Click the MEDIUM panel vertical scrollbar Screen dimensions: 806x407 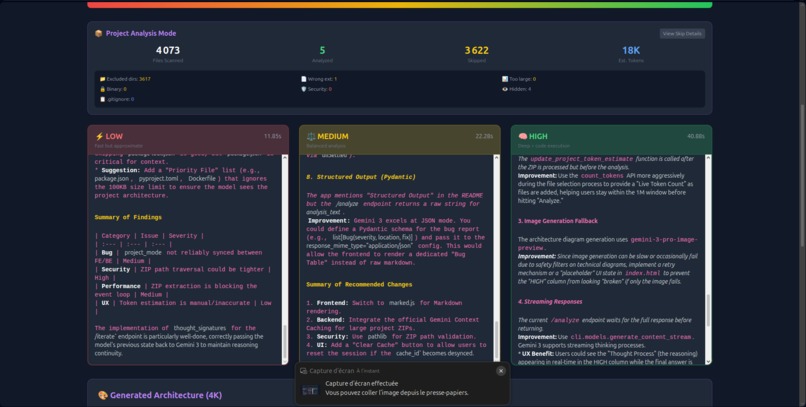pyautogui.click(x=497, y=260)
